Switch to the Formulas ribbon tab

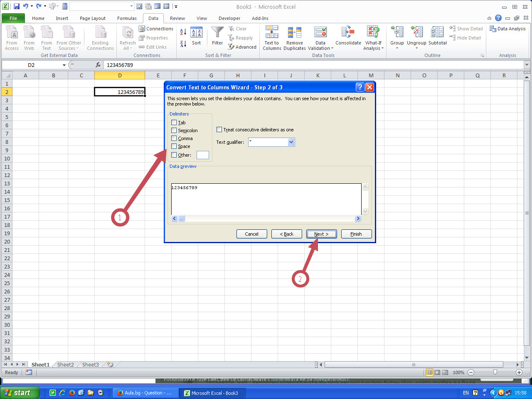127,18
